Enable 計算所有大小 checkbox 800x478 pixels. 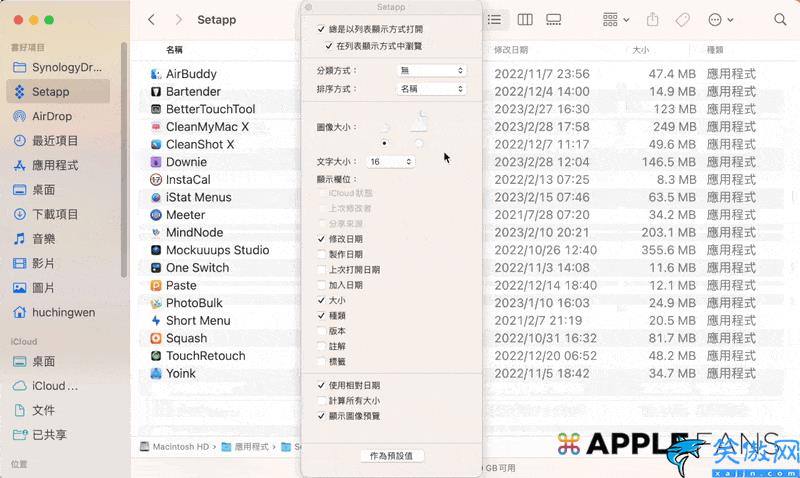coord(321,401)
